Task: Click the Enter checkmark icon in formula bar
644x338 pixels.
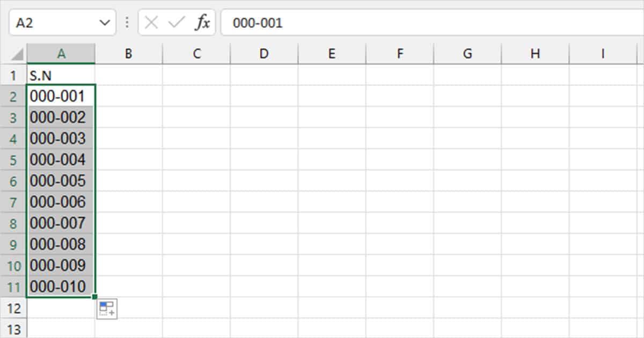Action: click(x=177, y=23)
